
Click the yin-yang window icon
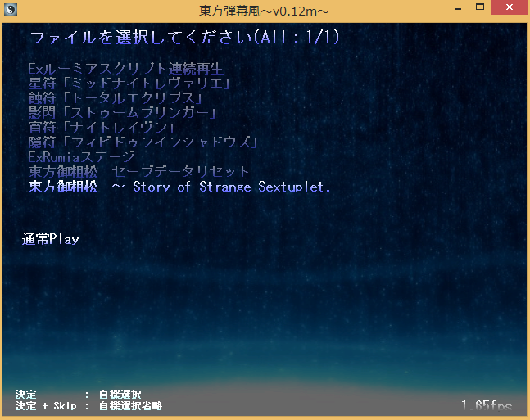[x=11, y=10]
